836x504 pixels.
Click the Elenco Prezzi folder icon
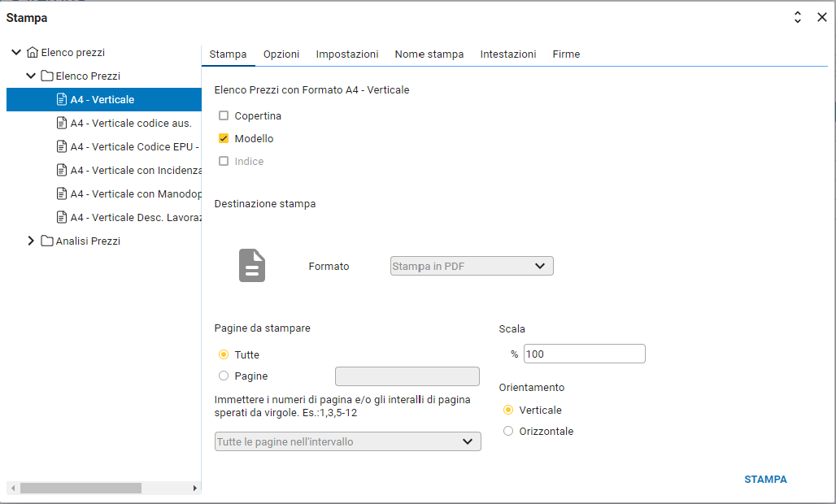(47, 76)
